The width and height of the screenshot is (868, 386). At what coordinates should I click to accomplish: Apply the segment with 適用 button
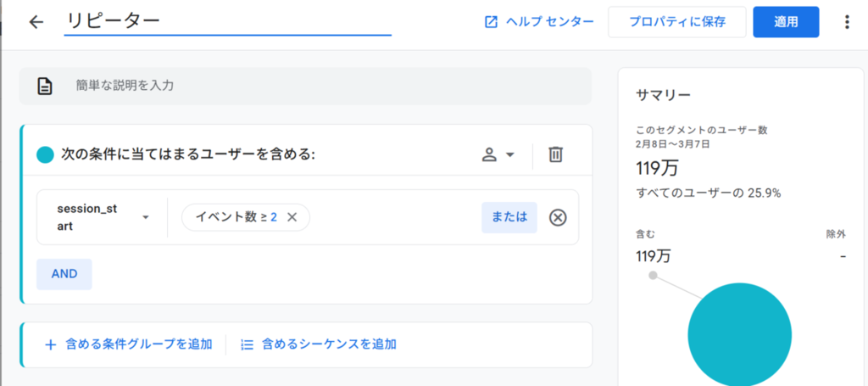click(786, 21)
